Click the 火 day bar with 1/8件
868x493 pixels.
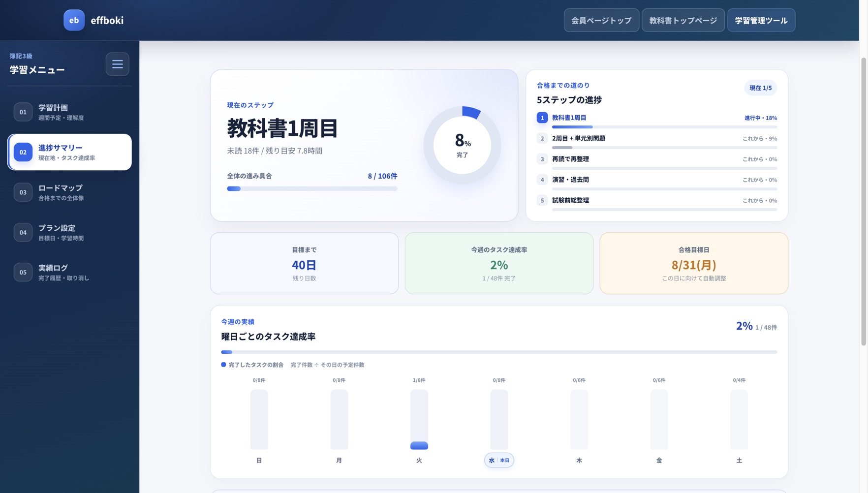click(419, 420)
